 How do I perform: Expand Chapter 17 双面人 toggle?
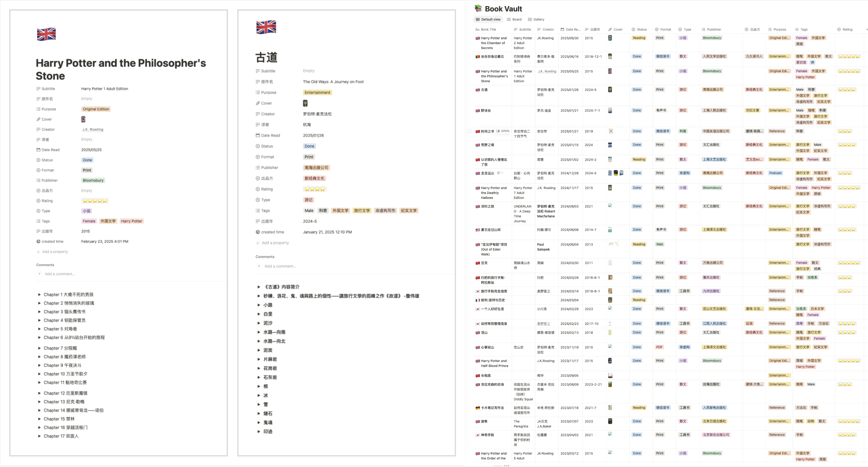tap(39, 436)
